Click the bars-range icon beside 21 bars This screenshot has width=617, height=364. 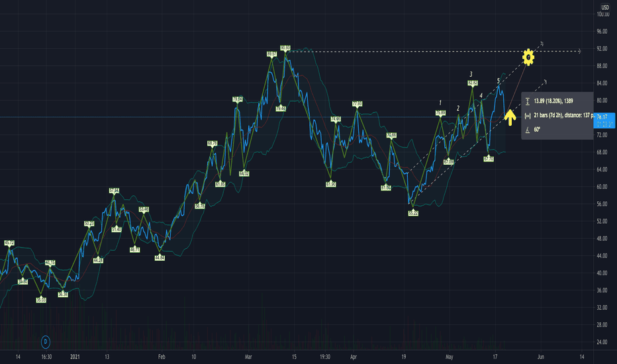(528, 115)
